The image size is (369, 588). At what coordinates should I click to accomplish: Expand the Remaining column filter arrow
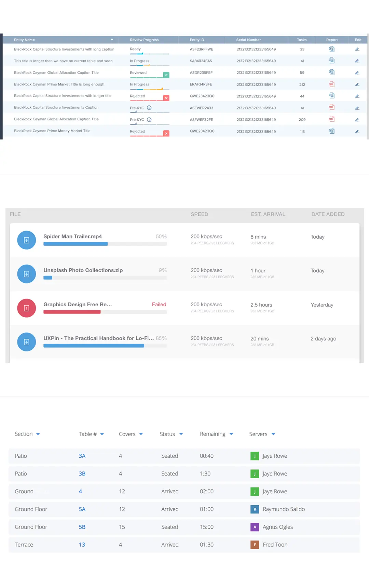coord(231,434)
